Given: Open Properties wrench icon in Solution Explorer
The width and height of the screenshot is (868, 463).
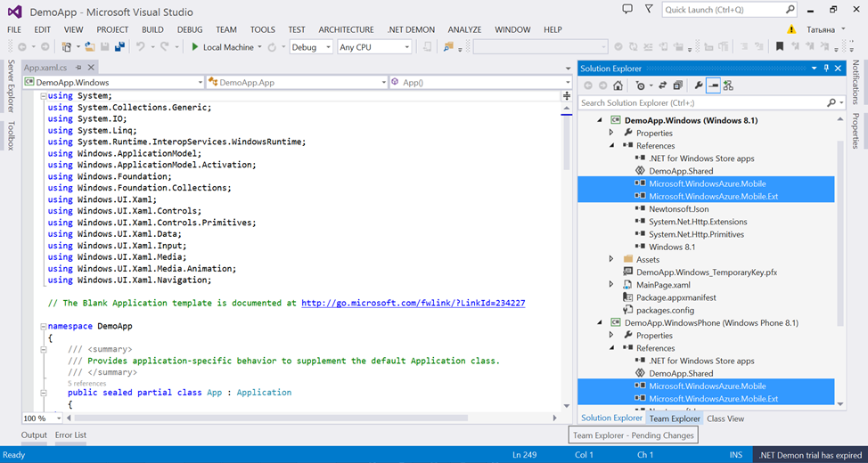Looking at the screenshot, I should point(699,85).
